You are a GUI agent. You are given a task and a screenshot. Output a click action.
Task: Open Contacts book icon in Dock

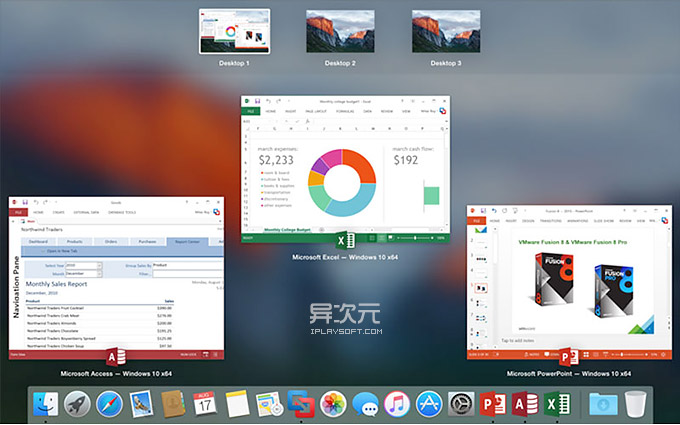(173, 404)
